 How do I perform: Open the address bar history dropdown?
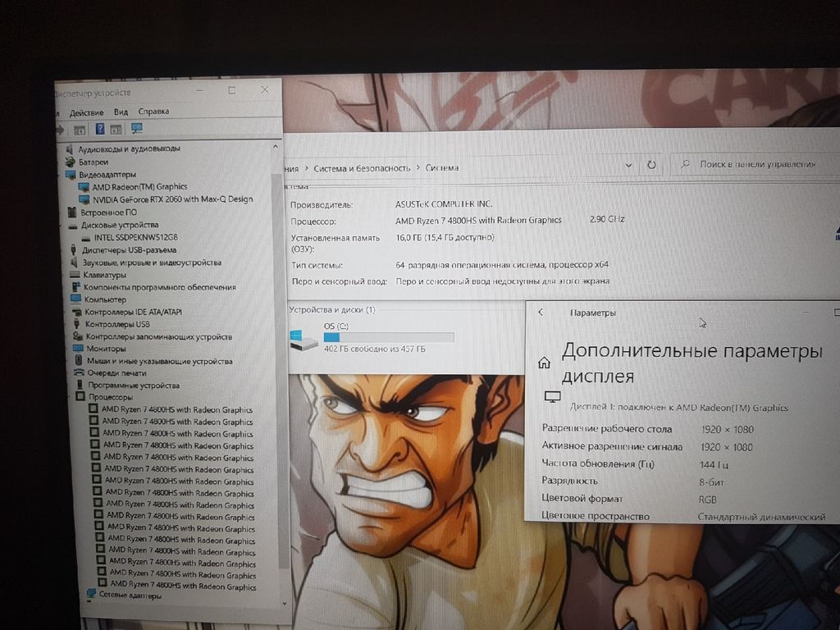[x=629, y=165]
